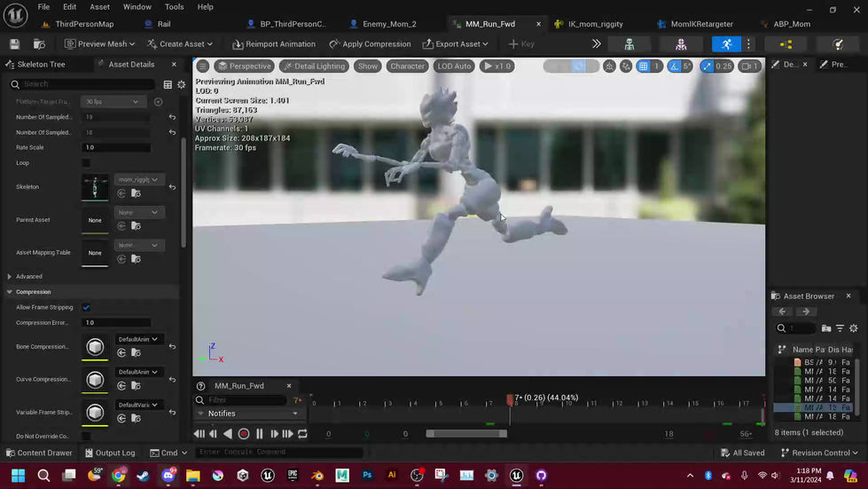Image resolution: width=868 pixels, height=489 pixels.
Task: Reset Bone Compression setting to default
Action: pyautogui.click(x=172, y=347)
